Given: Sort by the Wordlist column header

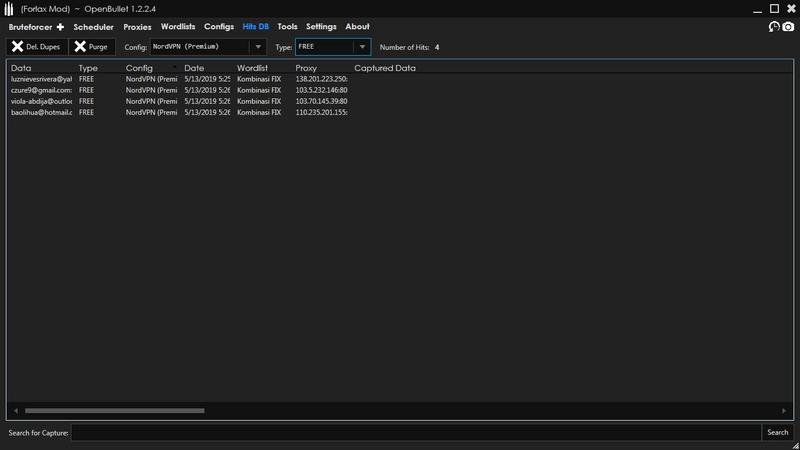Looking at the screenshot, I should 252,68.
